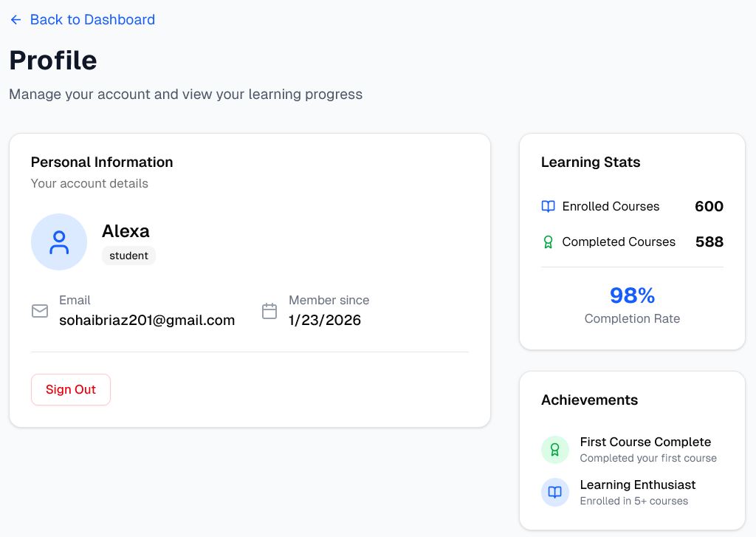This screenshot has width=756, height=537.
Task: Select the Learning Stats panel heading
Action: pos(590,163)
